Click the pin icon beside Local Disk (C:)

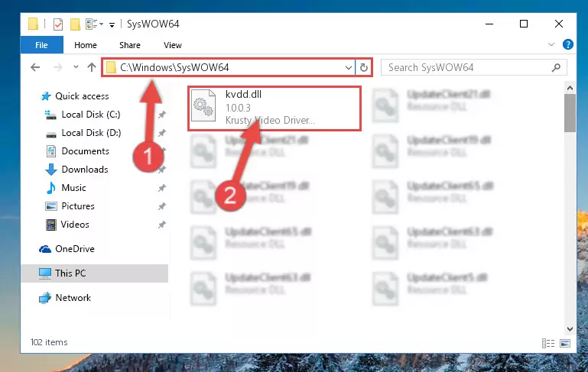tap(161, 115)
